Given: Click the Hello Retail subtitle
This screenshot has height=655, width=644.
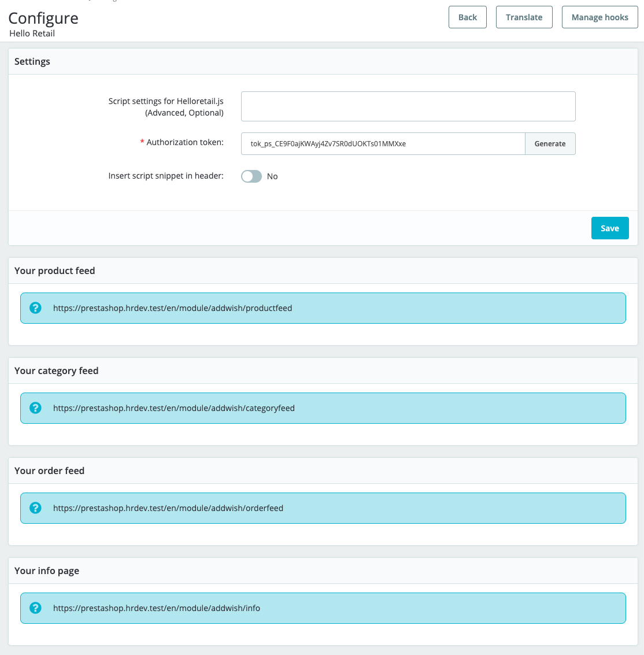Looking at the screenshot, I should click(x=32, y=34).
